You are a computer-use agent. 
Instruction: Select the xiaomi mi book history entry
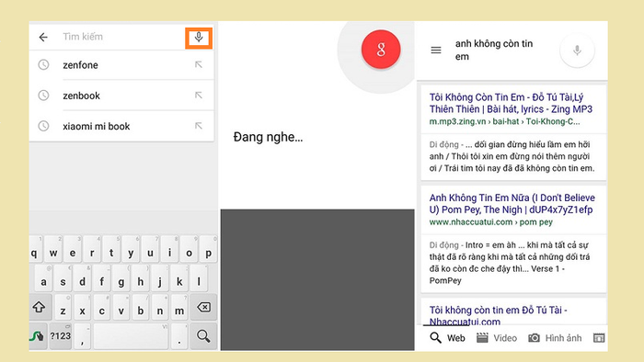(x=121, y=126)
